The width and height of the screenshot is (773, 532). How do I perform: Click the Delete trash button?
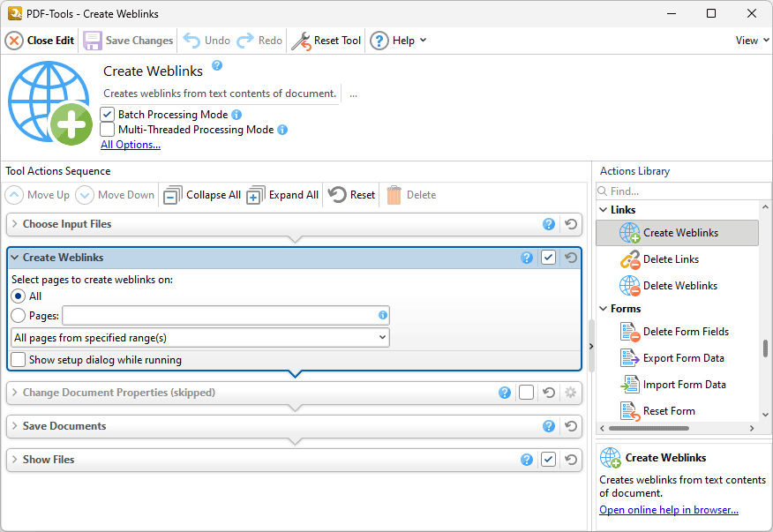tap(411, 195)
